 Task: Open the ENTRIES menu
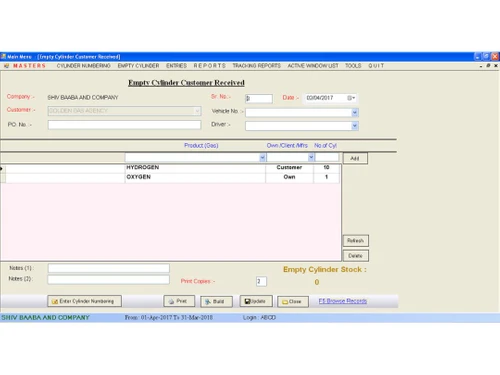[x=176, y=66]
